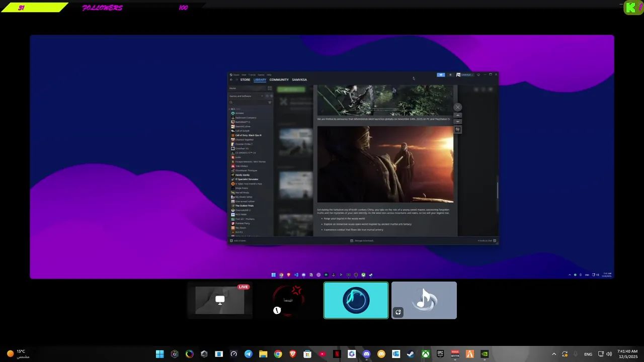Select the highlighted cyan avatar tile
The image size is (644, 362).
[356, 300]
